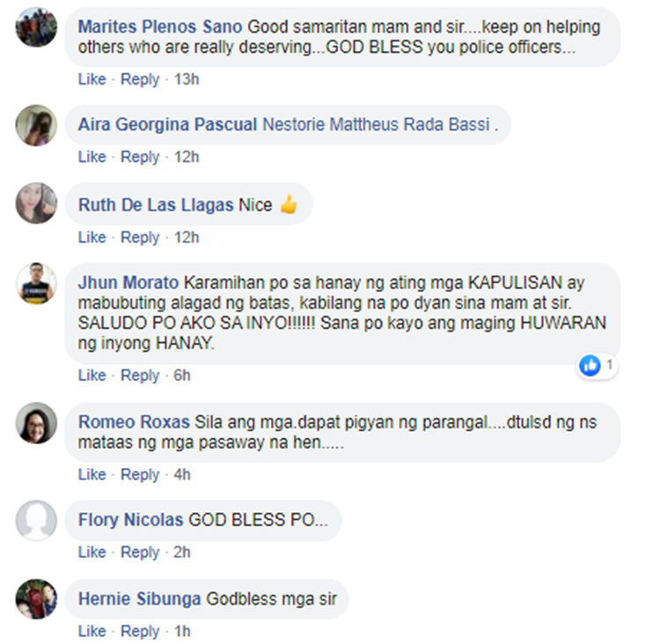Open Hernie Sibunga name link
Image resolution: width=660 pixels, height=644 pixels.
140,599
